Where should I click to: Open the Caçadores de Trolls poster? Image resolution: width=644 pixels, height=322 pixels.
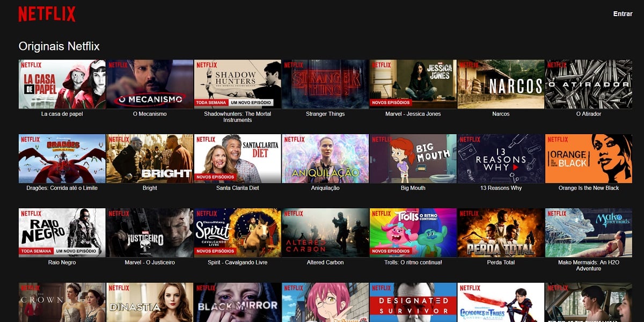[x=501, y=302]
